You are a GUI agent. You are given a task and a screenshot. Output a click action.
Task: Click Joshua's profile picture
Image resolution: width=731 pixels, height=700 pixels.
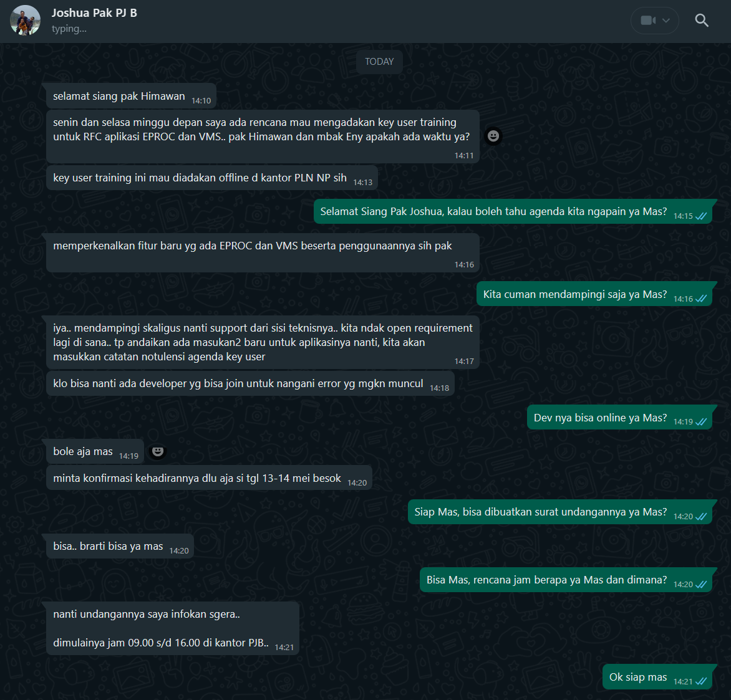[x=25, y=21]
